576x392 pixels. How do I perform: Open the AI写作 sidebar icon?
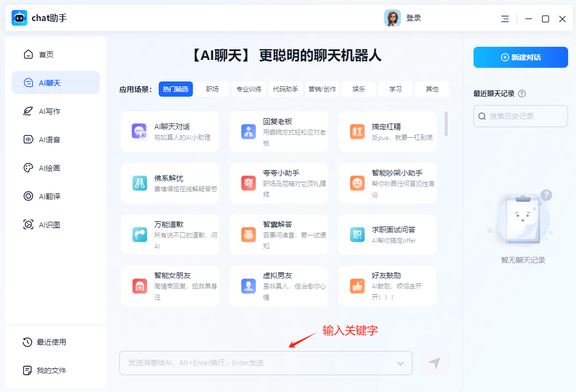click(x=28, y=111)
